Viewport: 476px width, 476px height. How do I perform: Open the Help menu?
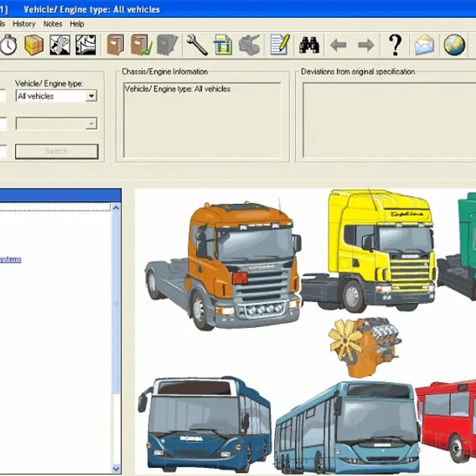77,24
